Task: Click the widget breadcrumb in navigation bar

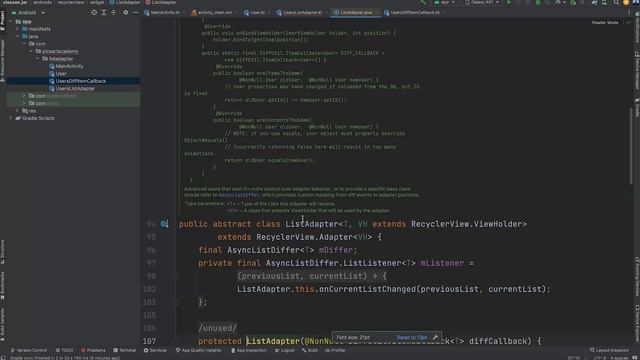Action: 97,2
